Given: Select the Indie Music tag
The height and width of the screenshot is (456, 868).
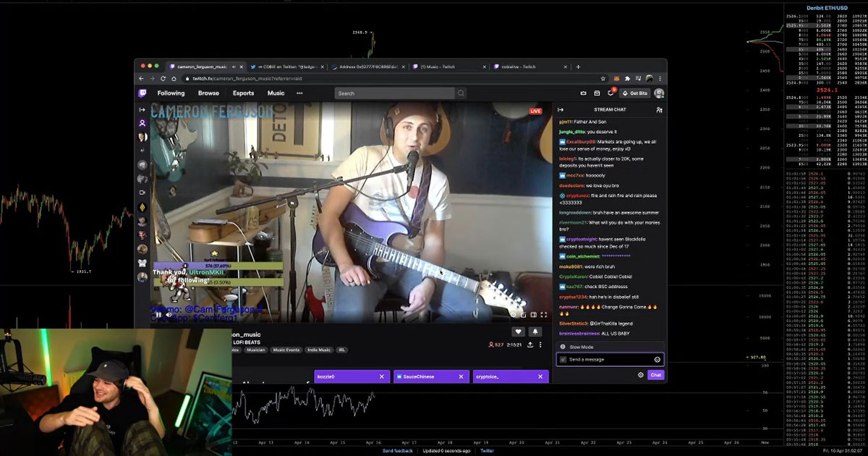Looking at the screenshot, I should coord(319,350).
